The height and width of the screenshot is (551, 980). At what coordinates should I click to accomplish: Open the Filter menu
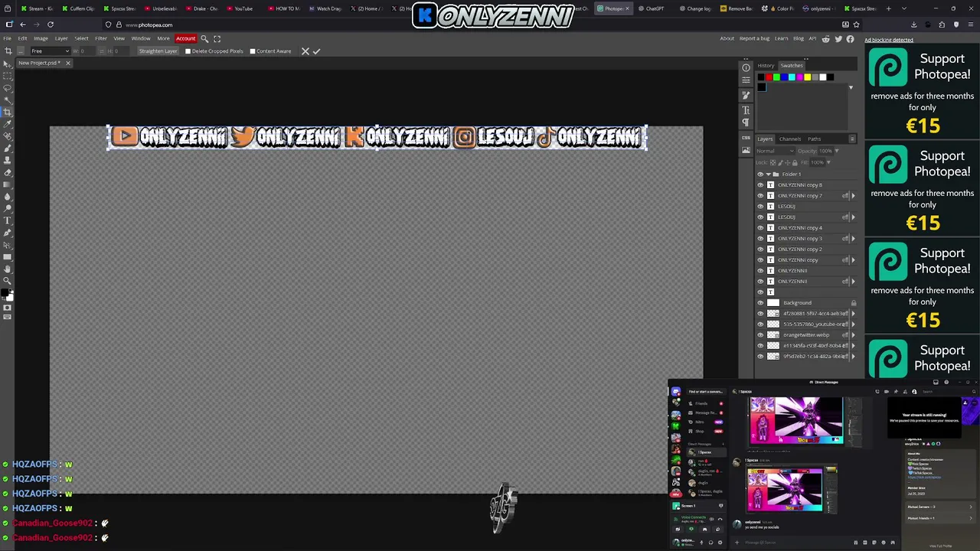[100, 38]
